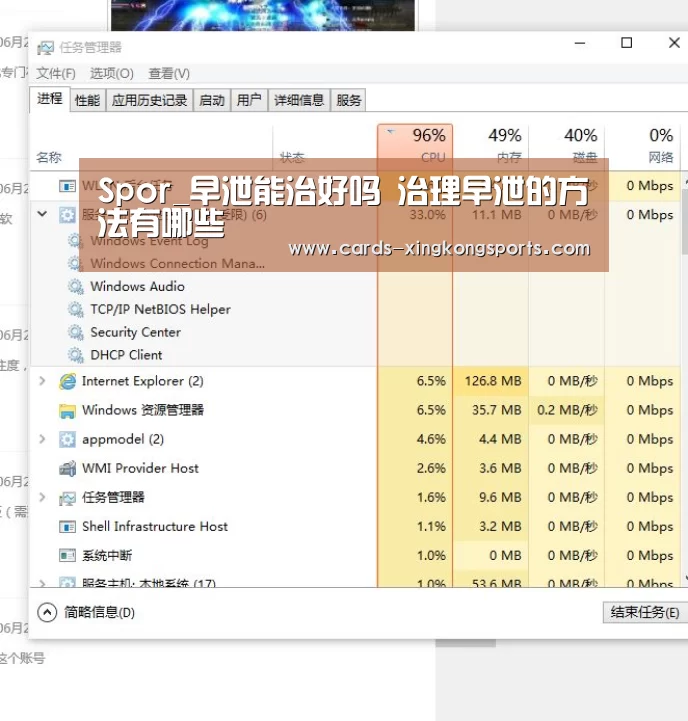The height and width of the screenshot is (721, 688).
Task: Open the 文件(F) menu
Action: (56, 73)
